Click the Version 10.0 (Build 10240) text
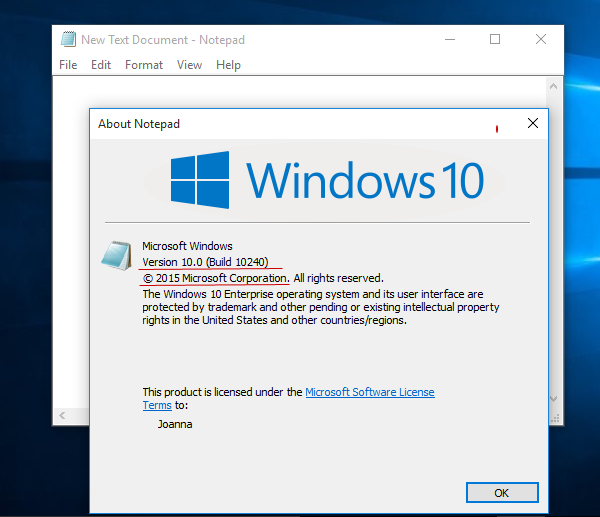This screenshot has height=517, width=600. pyautogui.click(x=205, y=262)
